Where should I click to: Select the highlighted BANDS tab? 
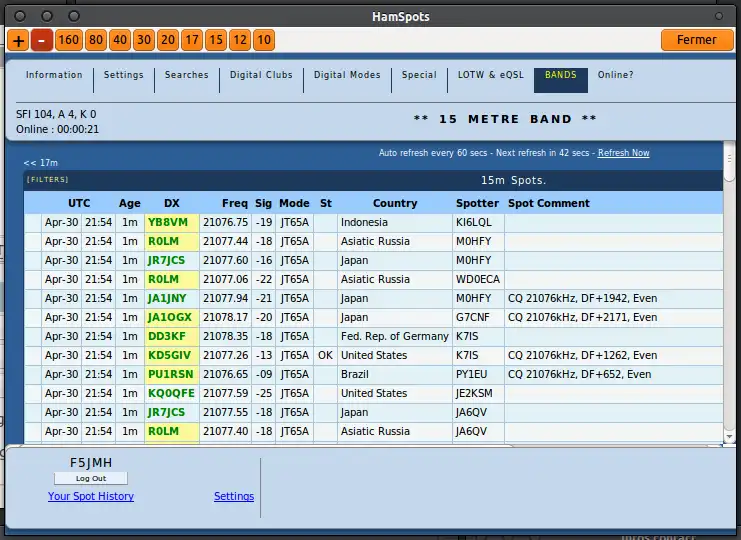[x=561, y=80]
